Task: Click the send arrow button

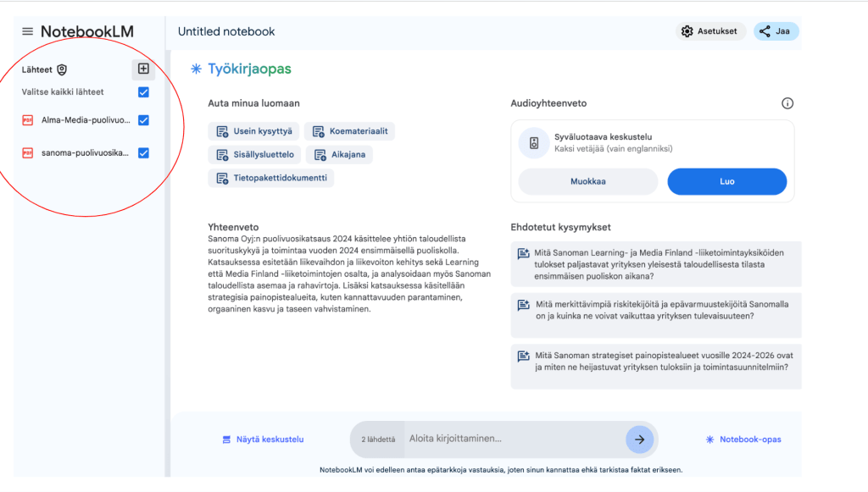Action: (x=639, y=439)
